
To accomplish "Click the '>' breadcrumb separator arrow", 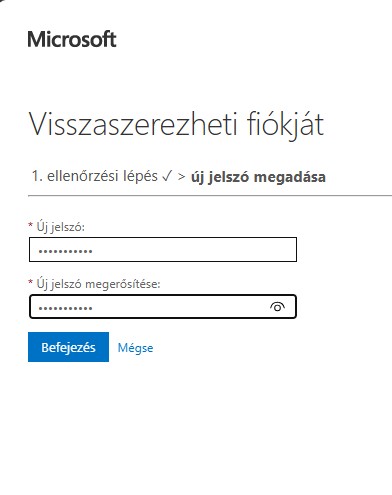I will 181,176.
